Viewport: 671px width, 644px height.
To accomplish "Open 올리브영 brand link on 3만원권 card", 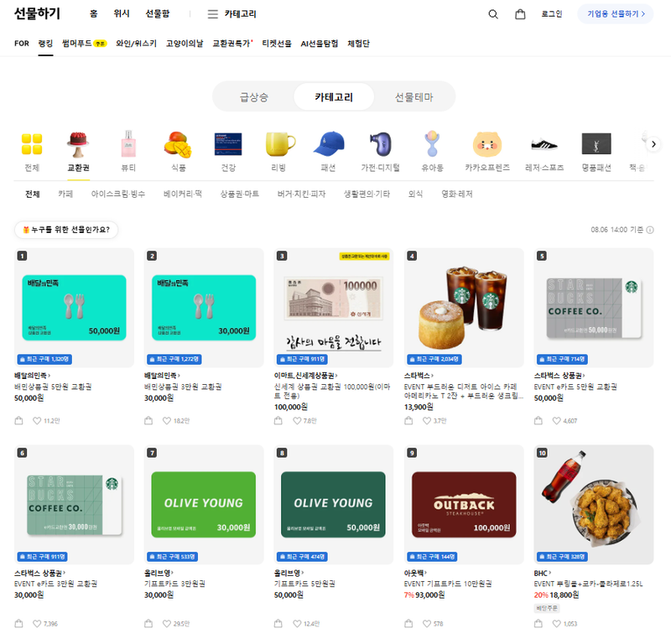I will [x=159, y=573].
